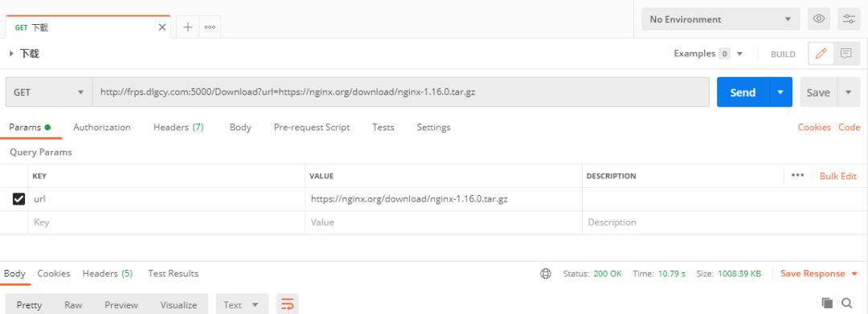Open the comments icon beside pencil
The image size is (868, 314).
point(845,54)
